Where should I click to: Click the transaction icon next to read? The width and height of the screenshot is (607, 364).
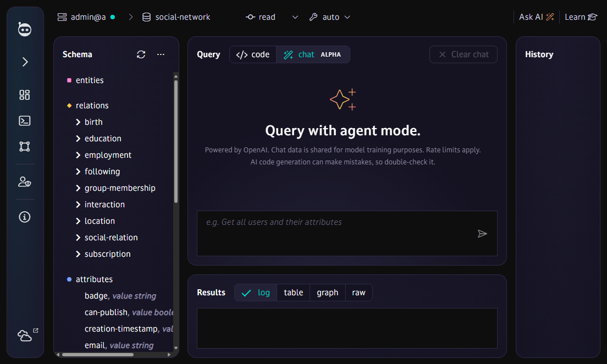(x=251, y=17)
